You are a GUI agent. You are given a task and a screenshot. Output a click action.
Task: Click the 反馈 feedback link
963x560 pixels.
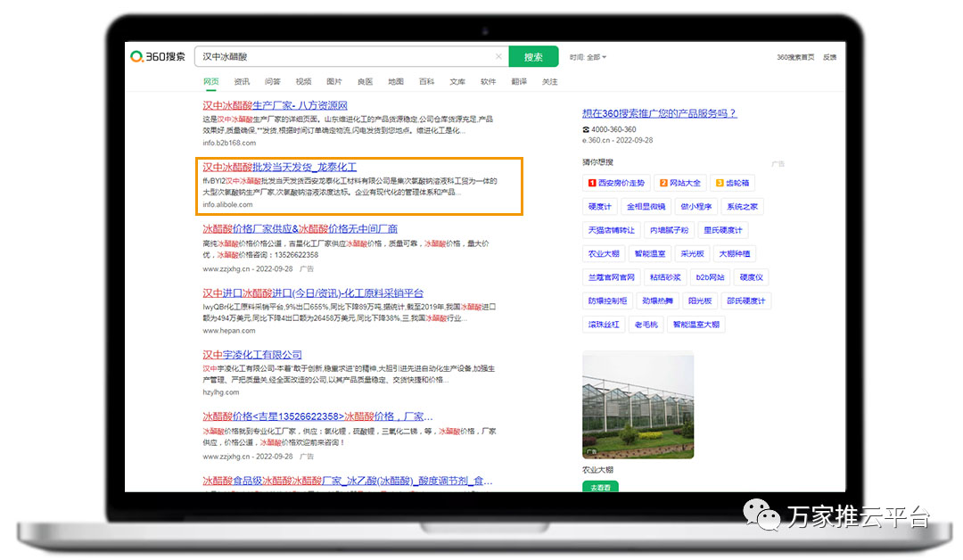[x=829, y=57]
